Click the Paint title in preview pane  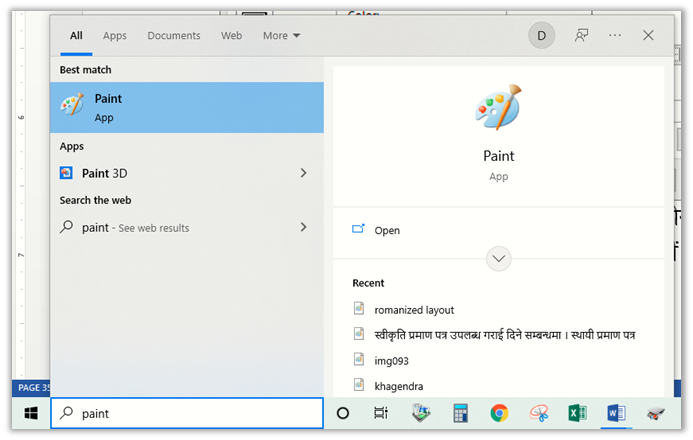tap(499, 156)
